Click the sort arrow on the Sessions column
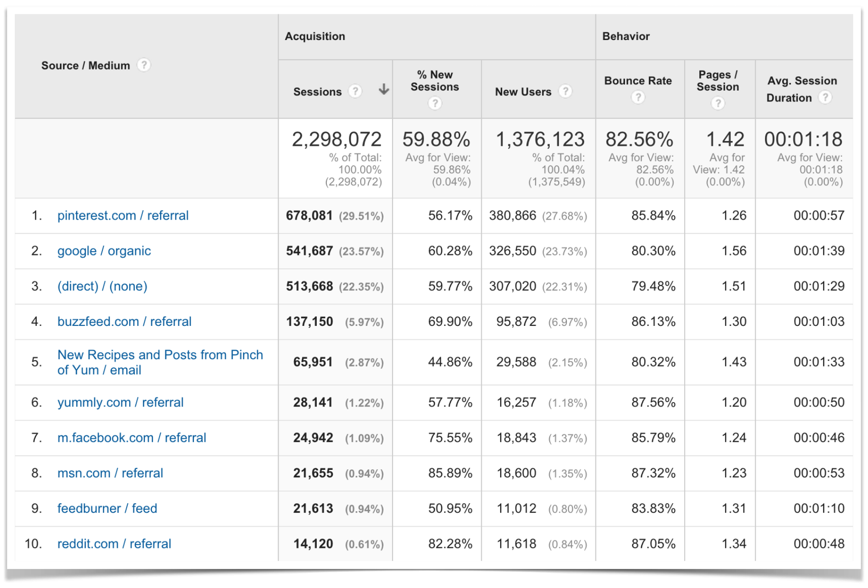 click(384, 90)
